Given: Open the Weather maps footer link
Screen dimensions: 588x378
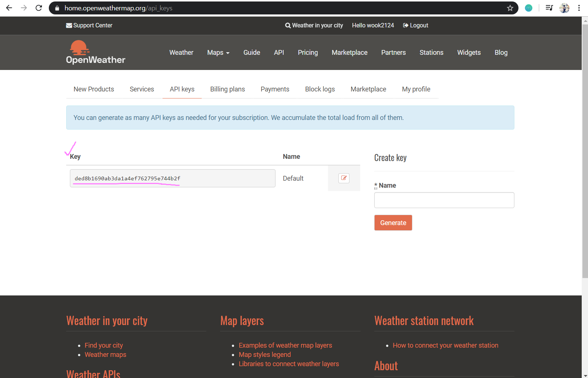Looking at the screenshot, I should tap(105, 355).
